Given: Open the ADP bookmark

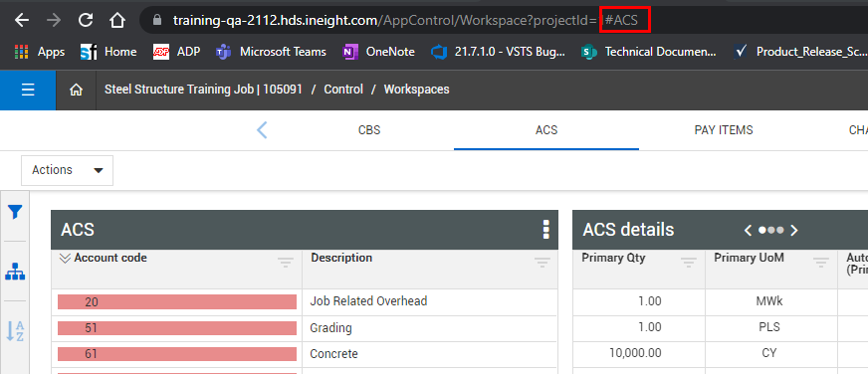Looking at the screenshot, I should pyautogui.click(x=176, y=52).
